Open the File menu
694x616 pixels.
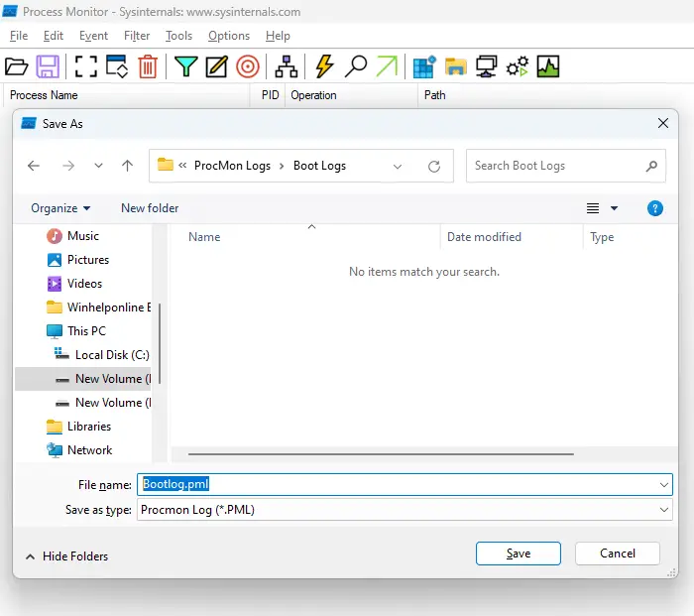[x=19, y=36]
